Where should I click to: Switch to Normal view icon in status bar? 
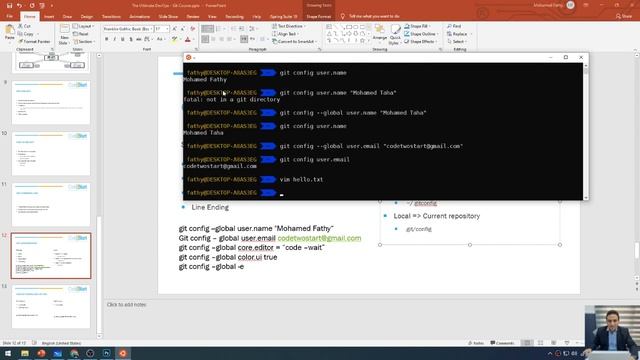pyautogui.click(x=527, y=343)
